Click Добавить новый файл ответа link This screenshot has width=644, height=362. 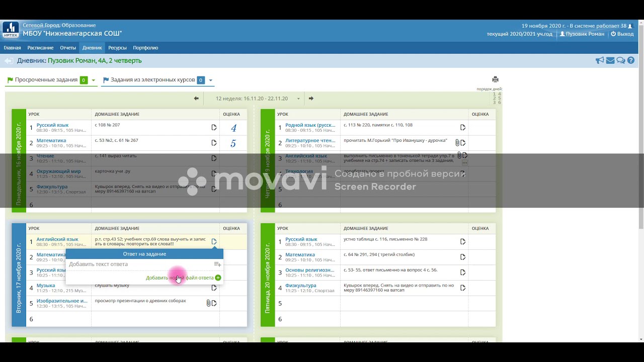click(180, 278)
